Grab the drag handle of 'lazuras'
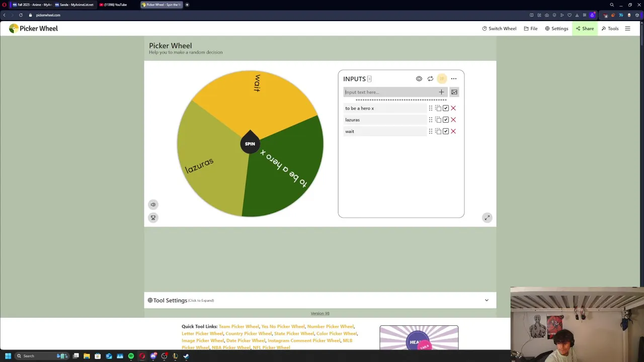Image resolution: width=644 pixels, height=362 pixels. coord(431,120)
